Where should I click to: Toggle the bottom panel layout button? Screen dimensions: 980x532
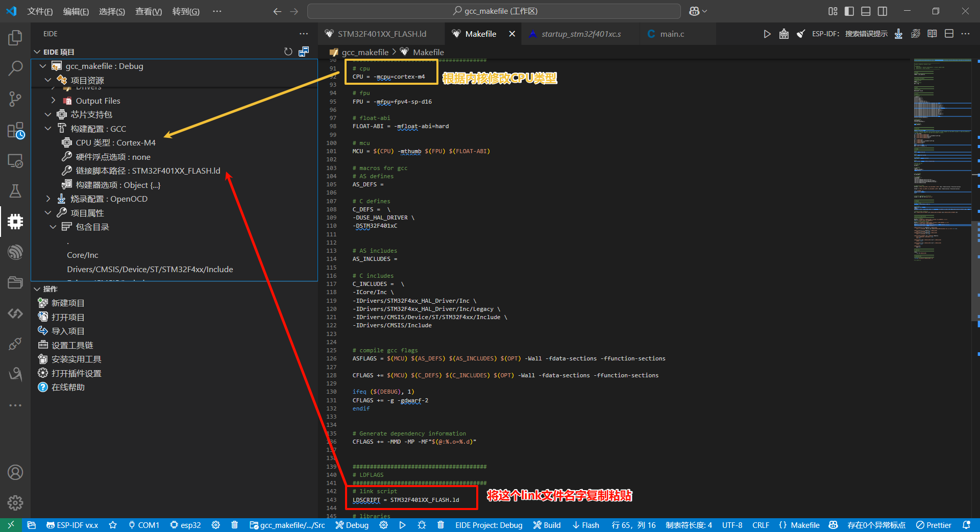(x=866, y=11)
